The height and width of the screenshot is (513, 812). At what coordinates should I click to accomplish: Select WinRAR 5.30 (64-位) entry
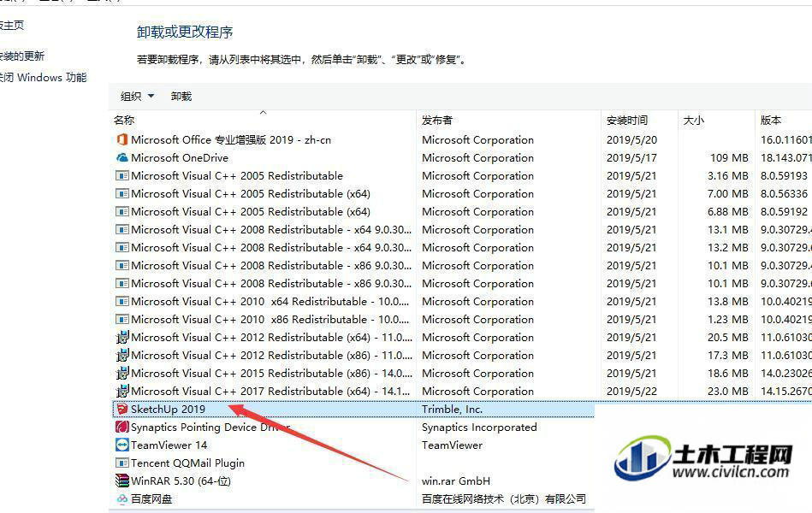[181, 481]
